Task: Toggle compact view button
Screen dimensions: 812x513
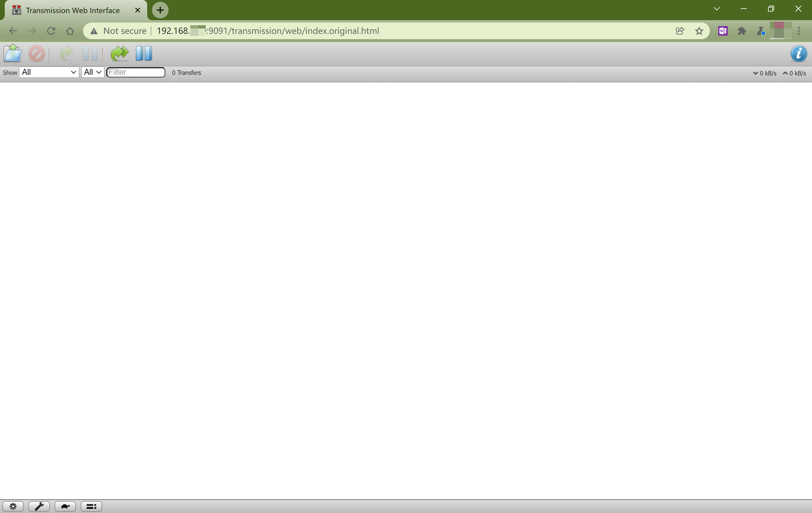Action: point(91,506)
